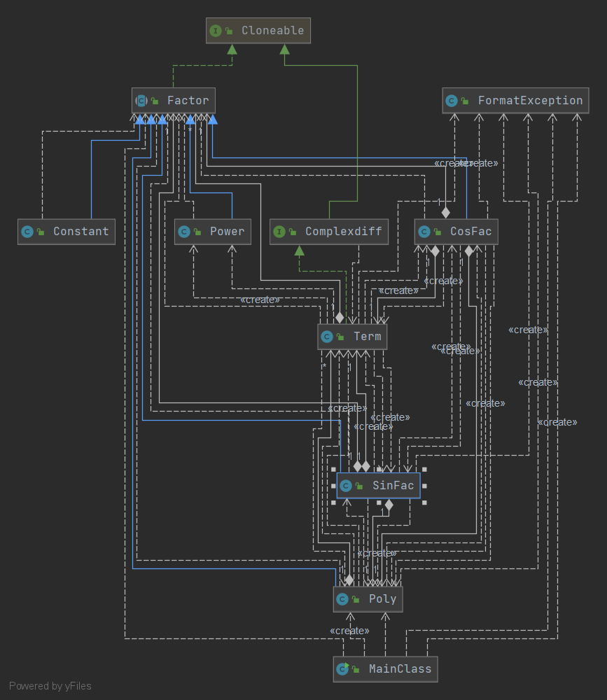Select the MainClass node label

coord(400,668)
